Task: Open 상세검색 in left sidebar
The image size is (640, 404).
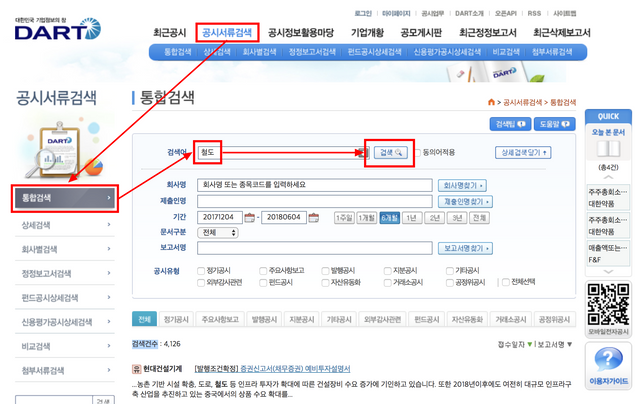Action: (64, 225)
